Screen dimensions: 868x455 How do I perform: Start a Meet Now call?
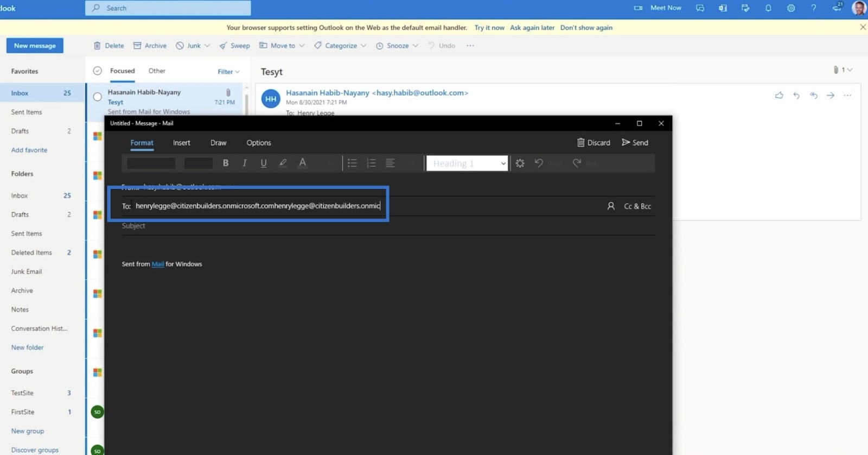pos(658,8)
